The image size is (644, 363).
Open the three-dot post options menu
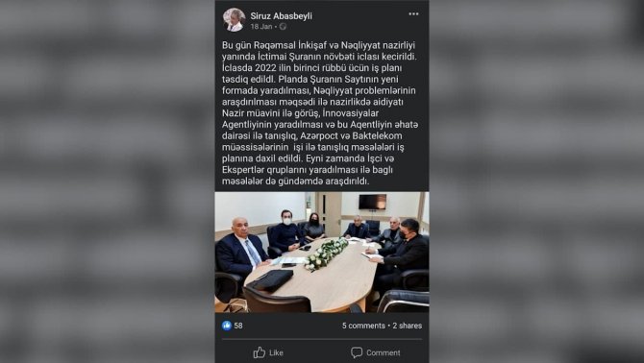coord(413,14)
